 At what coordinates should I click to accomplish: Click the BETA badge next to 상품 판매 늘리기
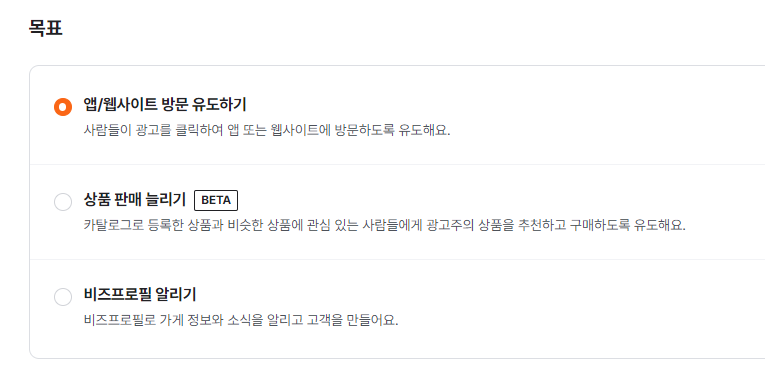click(216, 201)
